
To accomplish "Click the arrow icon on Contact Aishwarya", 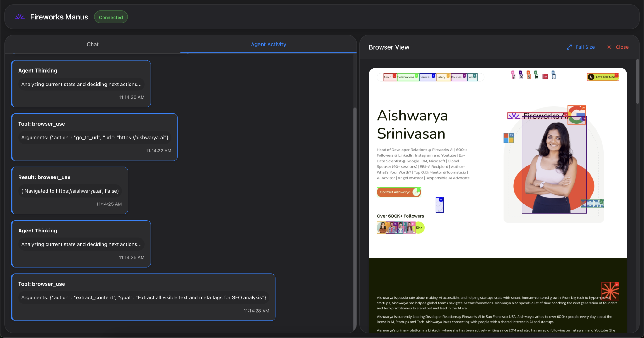I will (x=416, y=192).
